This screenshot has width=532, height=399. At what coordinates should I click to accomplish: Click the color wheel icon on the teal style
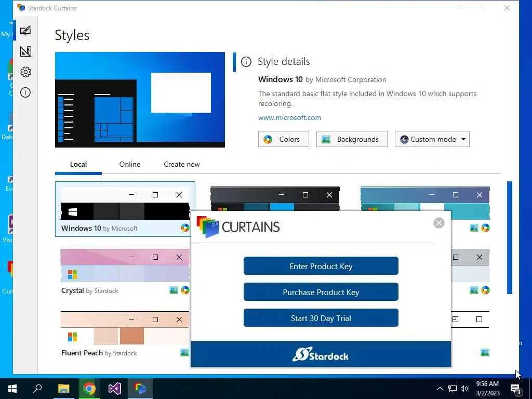[486, 228]
